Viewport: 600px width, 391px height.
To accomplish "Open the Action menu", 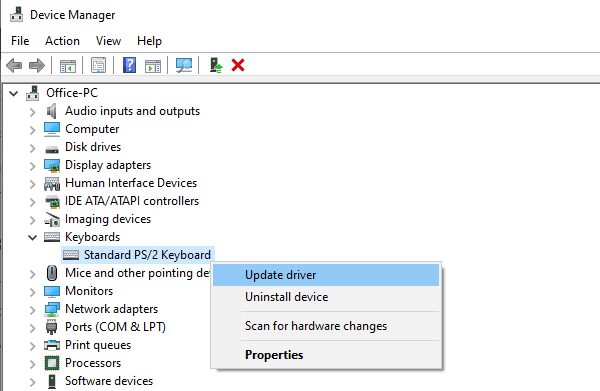I will tap(62, 41).
